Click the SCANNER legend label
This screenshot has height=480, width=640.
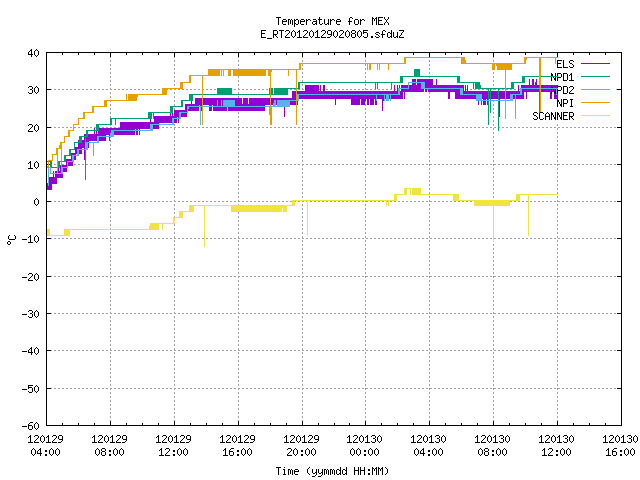(x=553, y=116)
